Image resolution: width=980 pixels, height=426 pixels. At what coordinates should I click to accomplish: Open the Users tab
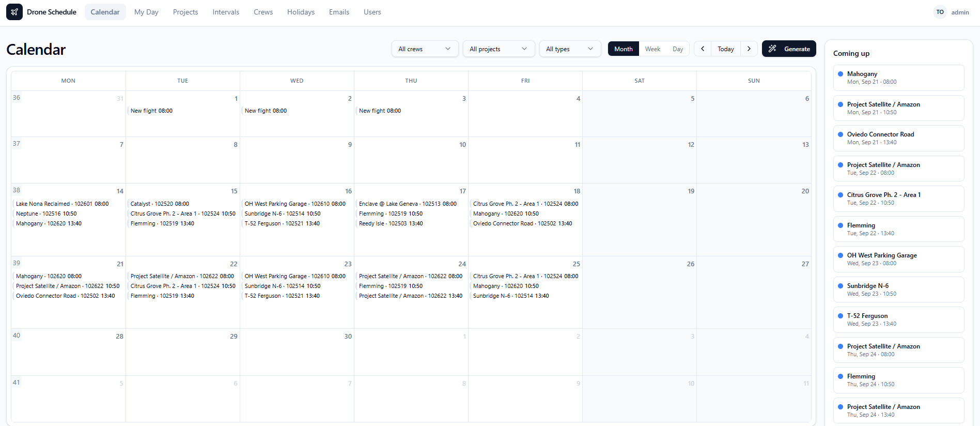coord(372,12)
